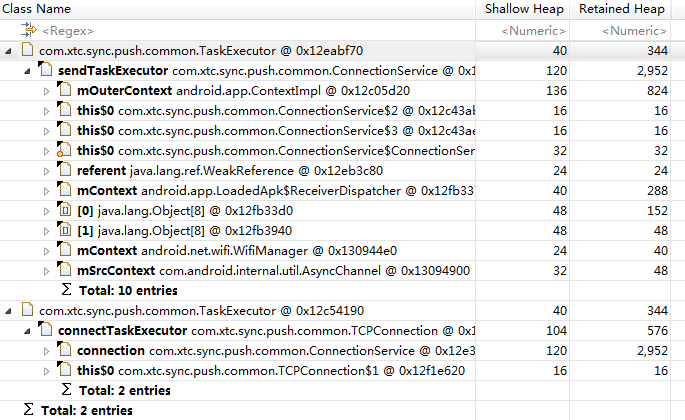Click the connectTaskExecutor object icon
685x420 pixels.
coord(45,330)
